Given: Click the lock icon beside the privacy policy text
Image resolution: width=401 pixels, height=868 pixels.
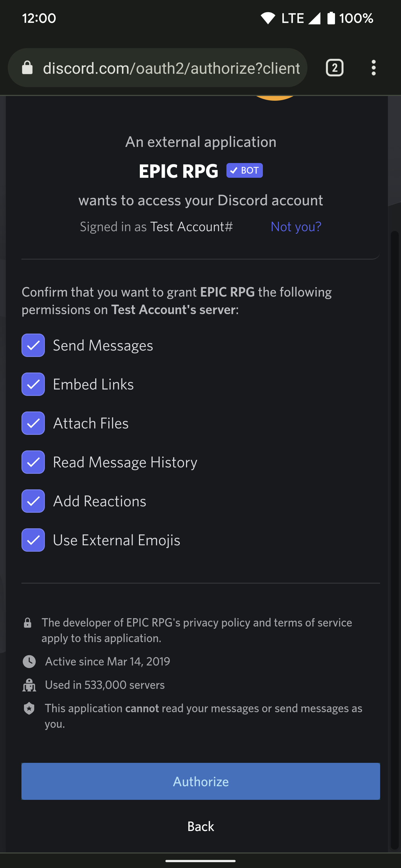Looking at the screenshot, I should pyautogui.click(x=28, y=623).
